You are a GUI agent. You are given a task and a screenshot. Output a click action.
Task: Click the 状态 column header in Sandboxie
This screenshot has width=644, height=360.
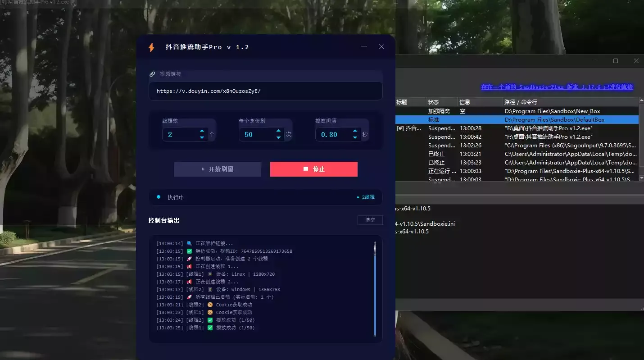[x=442, y=102]
